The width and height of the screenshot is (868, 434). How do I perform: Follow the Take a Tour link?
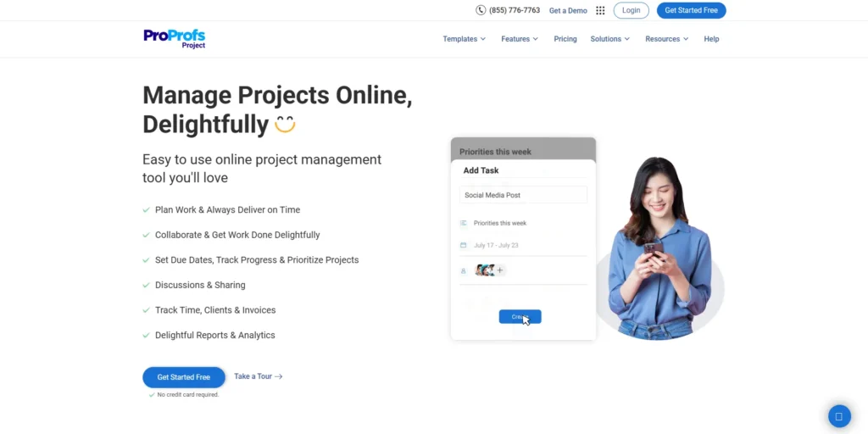(x=258, y=376)
